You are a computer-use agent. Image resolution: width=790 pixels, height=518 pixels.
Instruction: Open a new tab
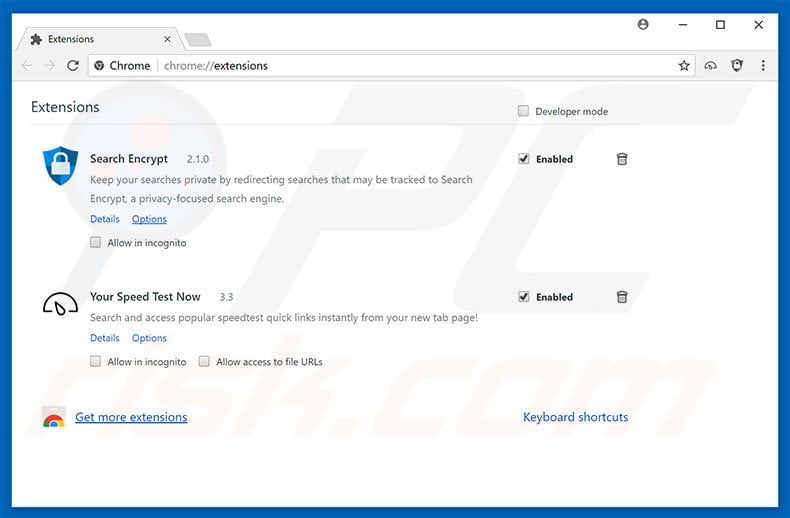[198, 39]
